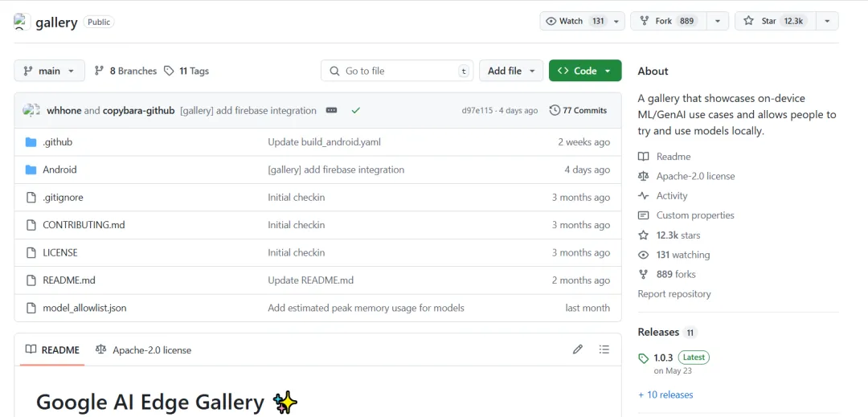This screenshot has width=868, height=417.
Task: Follow the + 10 releases link
Action: point(665,395)
